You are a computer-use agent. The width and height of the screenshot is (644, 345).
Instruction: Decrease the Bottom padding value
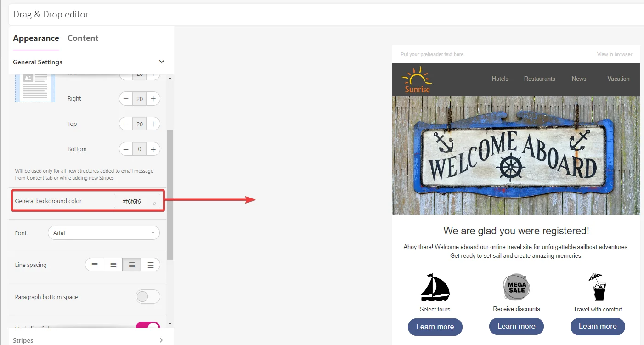(x=126, y=149)
